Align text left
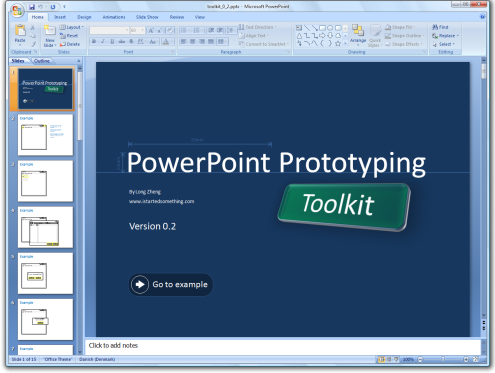This screenshot has width=495, height=373. (x=183, y=41)
